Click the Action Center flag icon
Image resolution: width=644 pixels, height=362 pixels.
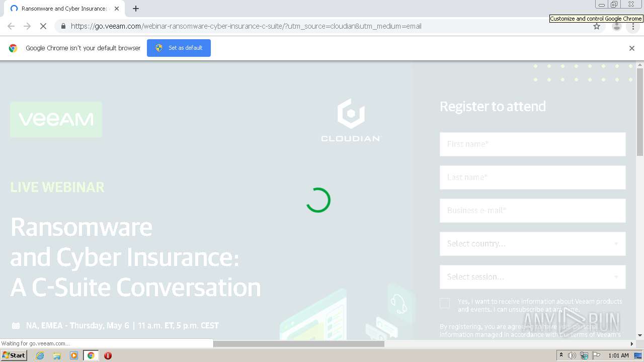pyautogui.click(x=596, y=355)
